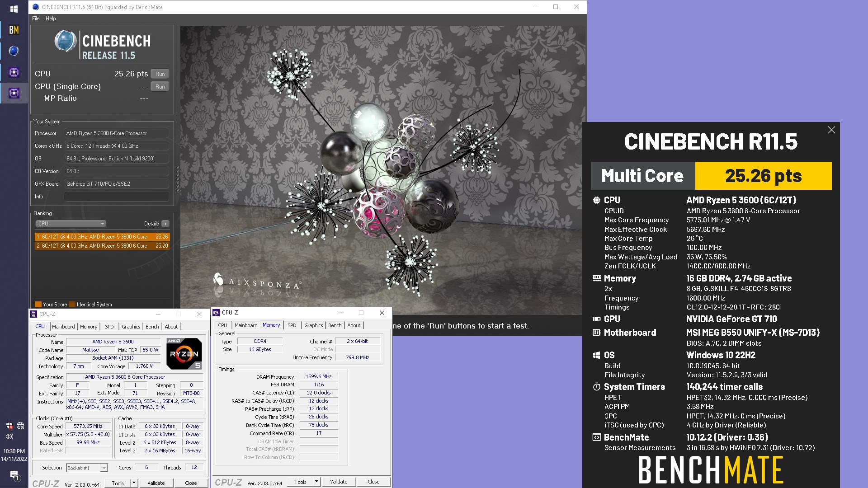Screen dimensions: 868x488
Task: Switch to CPU tab in right CPU-Z
Action: pyautogui.click(x=223, y=325)
